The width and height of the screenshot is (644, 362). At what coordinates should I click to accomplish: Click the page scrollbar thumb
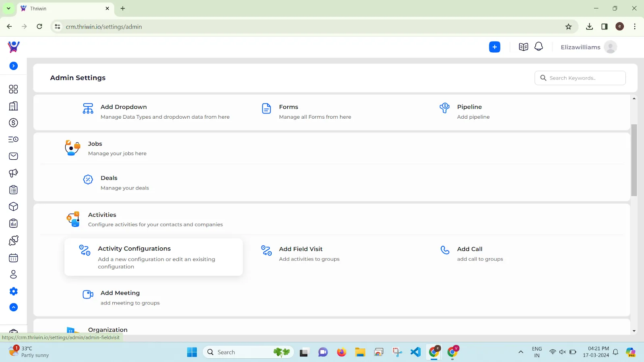coord(634,160)
